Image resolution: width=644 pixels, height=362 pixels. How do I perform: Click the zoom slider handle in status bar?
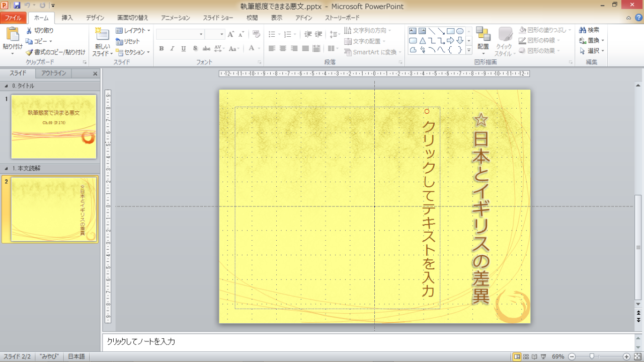(x=592, y=356)
